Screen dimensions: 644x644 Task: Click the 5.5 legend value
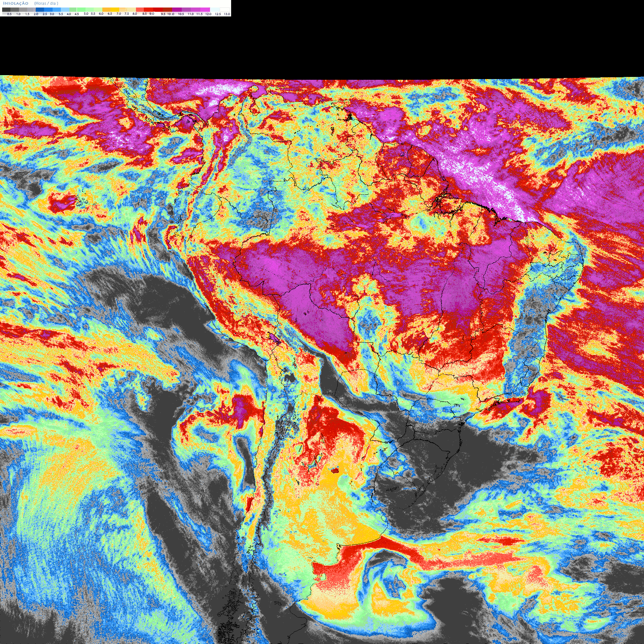click(x=93, y=14)
